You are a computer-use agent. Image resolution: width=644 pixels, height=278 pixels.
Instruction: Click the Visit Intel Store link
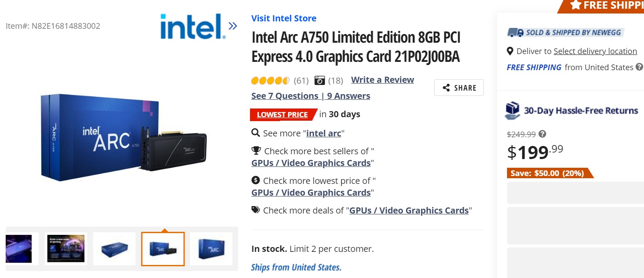284,18
